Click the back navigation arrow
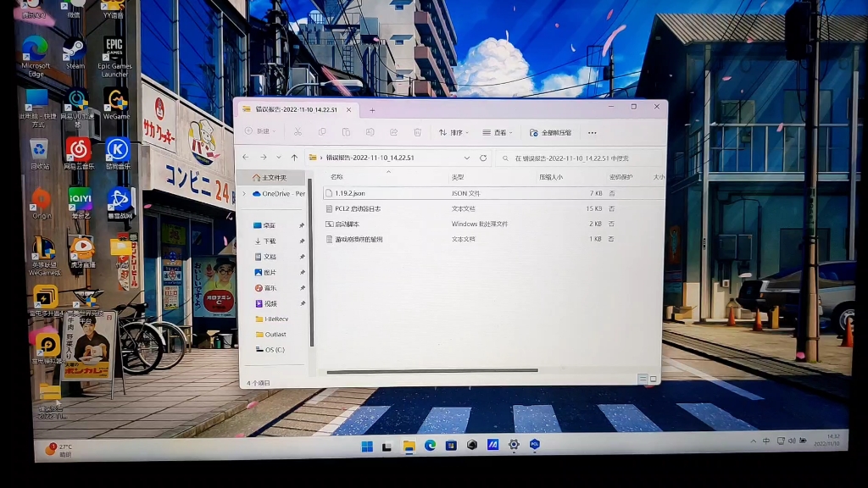 (x=245, y=157)
